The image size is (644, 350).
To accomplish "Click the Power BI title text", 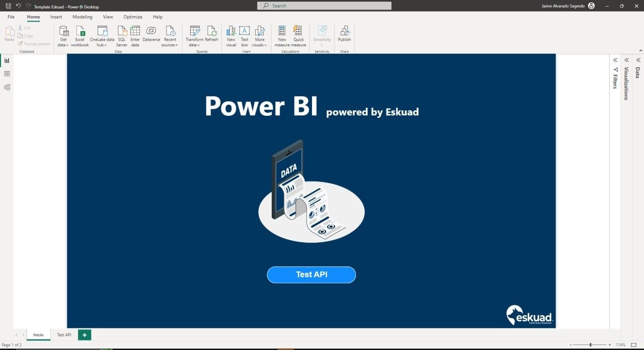I will [x=261, y=106].
